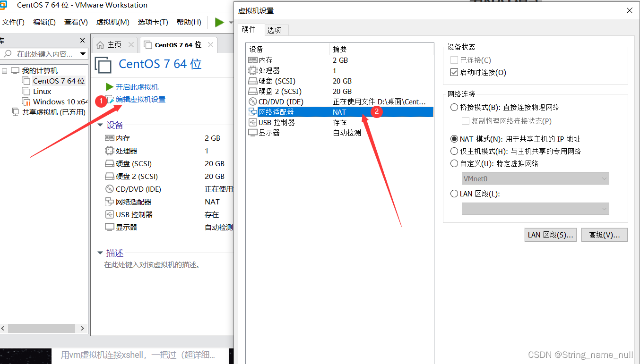Click the network adapter icon in settings dialog list
Image resolution: width=640 pixels, height=364 pixels.
(x=253, y=112)
